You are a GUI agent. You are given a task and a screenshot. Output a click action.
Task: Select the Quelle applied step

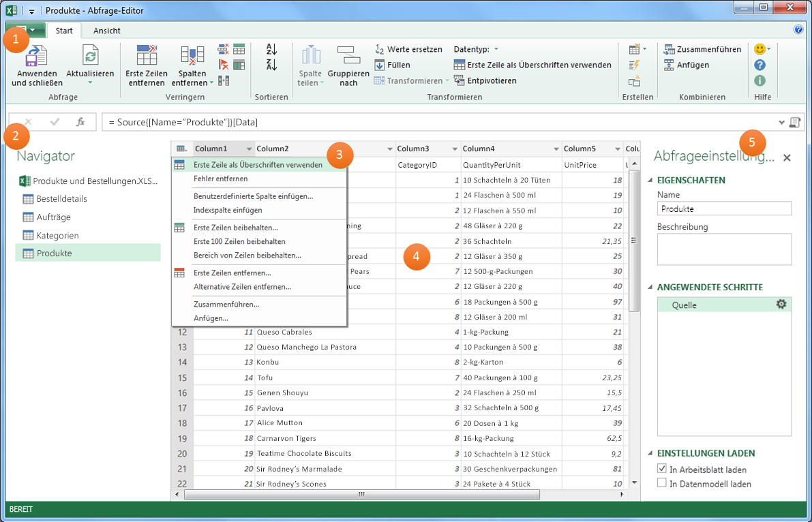click(x=724, y=305)
